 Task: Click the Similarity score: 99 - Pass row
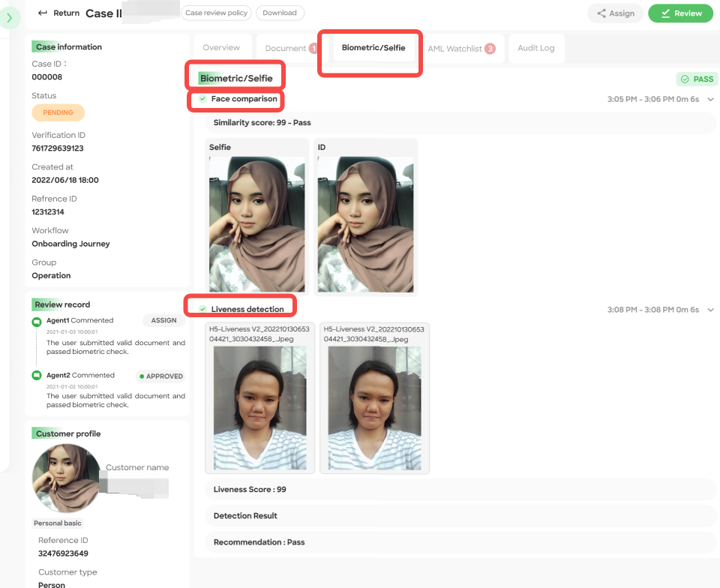click(460, 122)
